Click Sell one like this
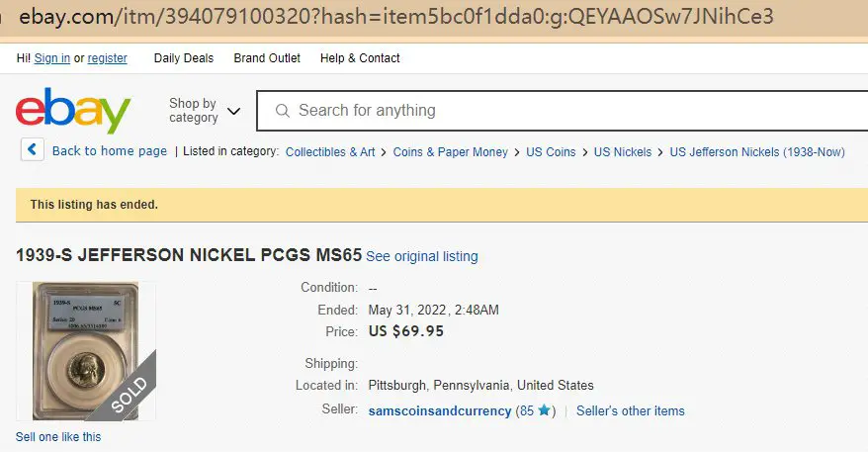The height and width of the screenshot is (452, 868). click(58, 437)
